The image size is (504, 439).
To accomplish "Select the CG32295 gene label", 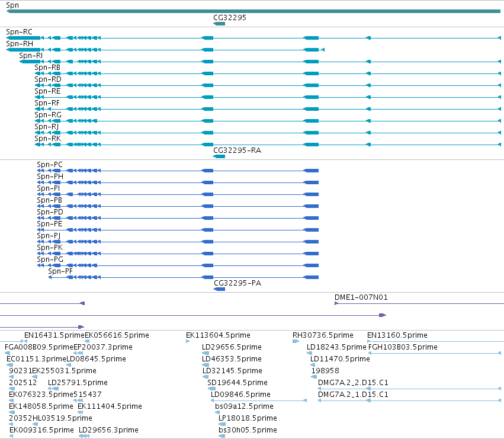I will [x=230, y=17].
